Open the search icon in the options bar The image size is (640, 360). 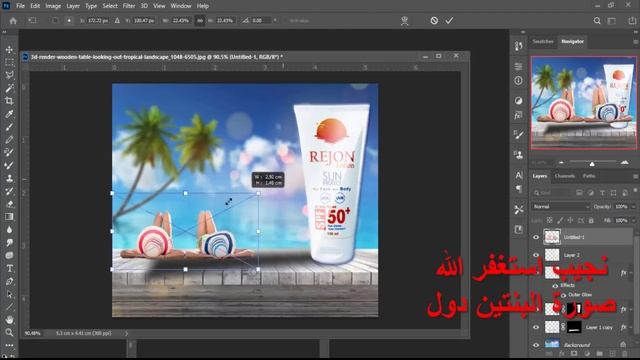click(597, 20)
